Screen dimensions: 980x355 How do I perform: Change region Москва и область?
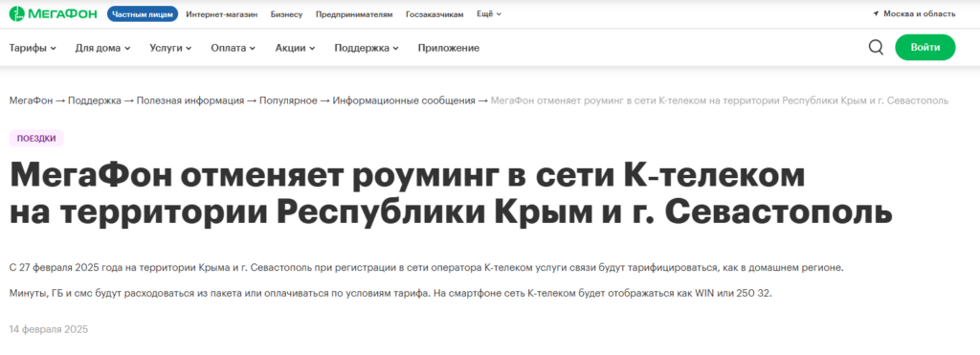pos(919,13)
